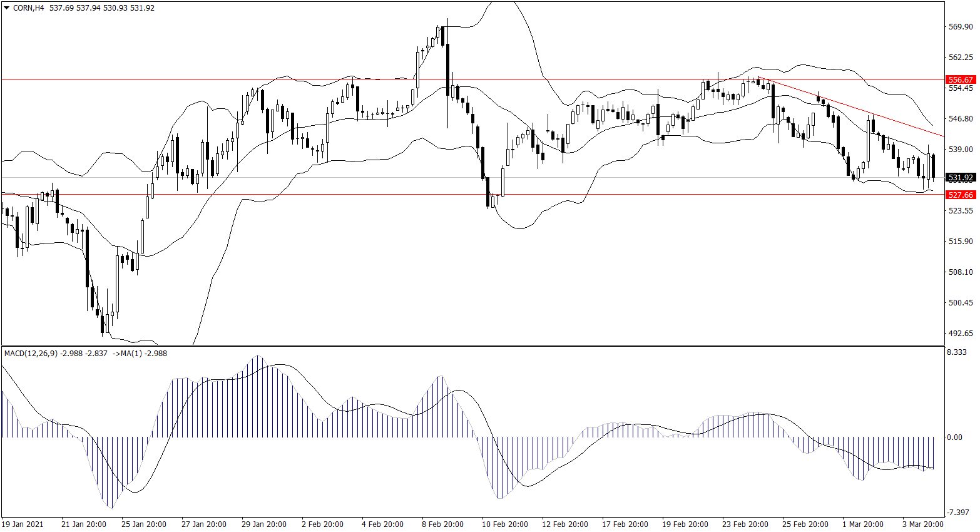Click the MACD(12,26,9) indicator label
Screen dimensions: 980x532
pyautogui.click(x=31, y=354)
